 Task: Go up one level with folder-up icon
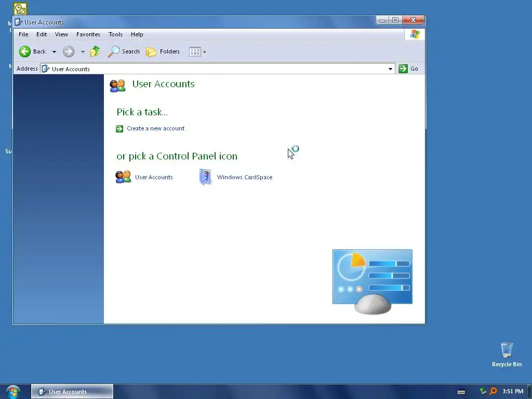95,51
